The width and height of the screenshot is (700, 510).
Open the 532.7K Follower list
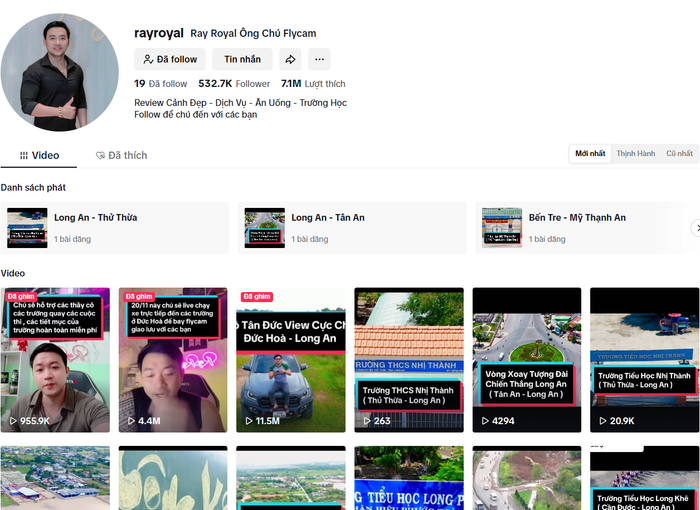[234, 84]
